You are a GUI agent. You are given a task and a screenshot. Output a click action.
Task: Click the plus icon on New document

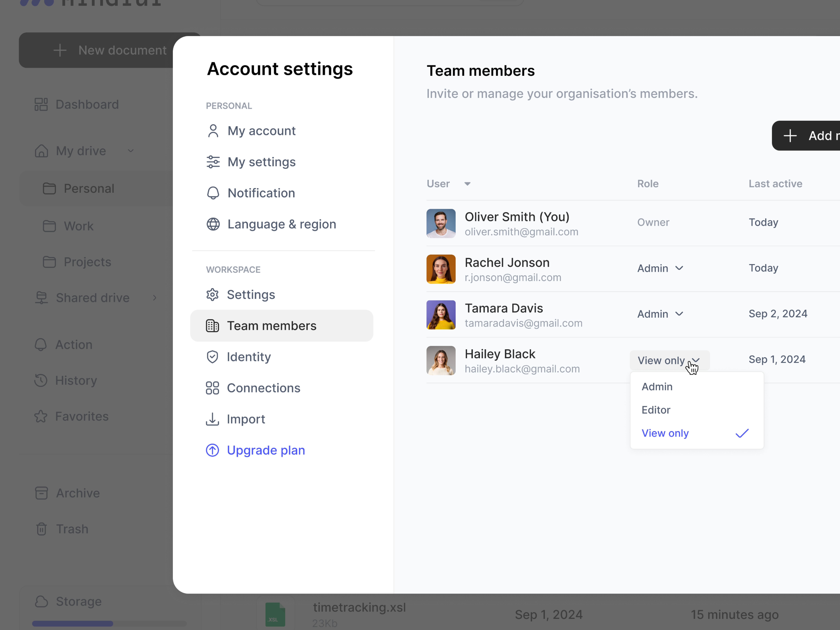click(x=60, y=50)
